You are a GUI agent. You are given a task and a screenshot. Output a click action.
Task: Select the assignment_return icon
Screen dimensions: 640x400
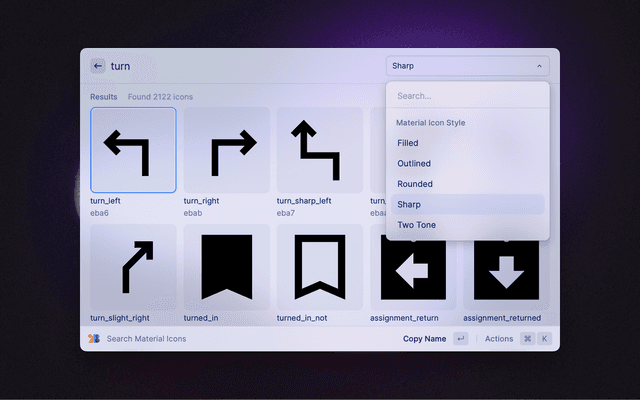[412, 267]
